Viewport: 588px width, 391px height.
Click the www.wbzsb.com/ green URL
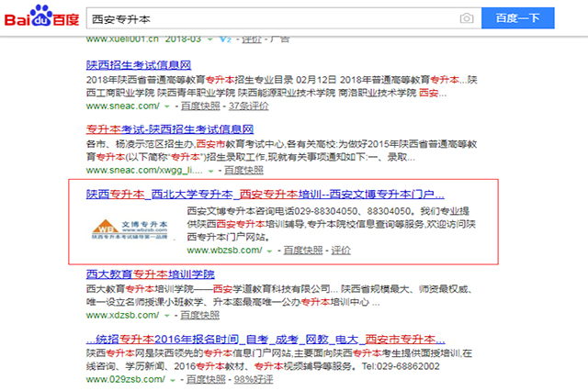tap(224, 251)
